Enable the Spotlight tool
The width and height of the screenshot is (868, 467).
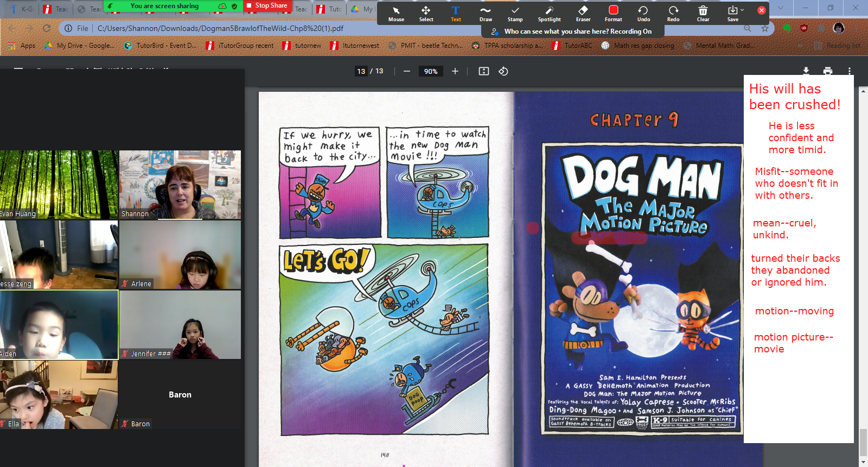(x=549, y=14)
